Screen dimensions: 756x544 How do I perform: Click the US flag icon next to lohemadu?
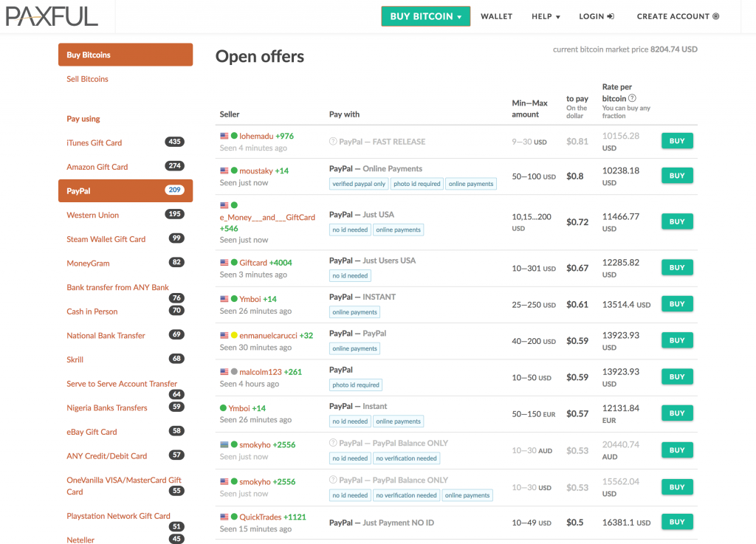point(224,136)
